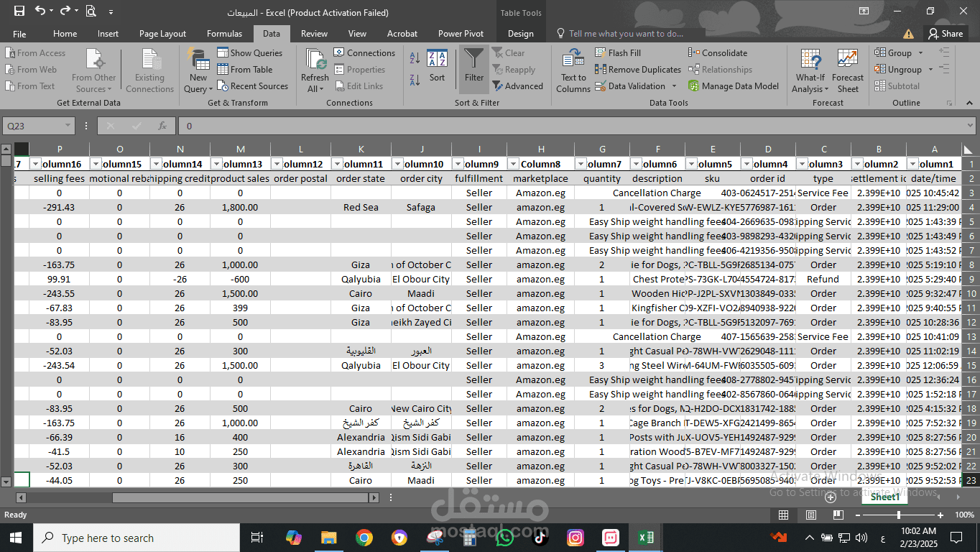This screenshot has width=980, height=552.
Task: Click the Reapply filter button
Action: point(514,70)
